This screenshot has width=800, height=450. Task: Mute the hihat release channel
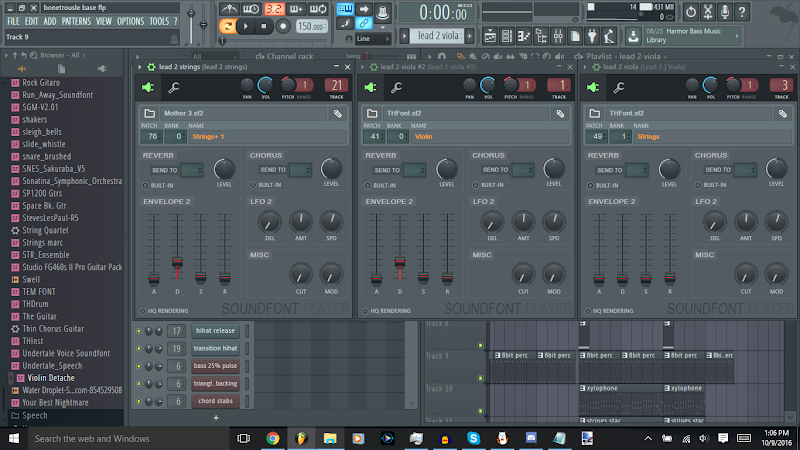click(139, 331)
